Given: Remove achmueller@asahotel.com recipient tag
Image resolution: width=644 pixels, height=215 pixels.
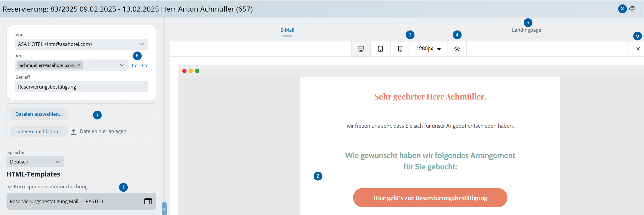Looking at the screenshot, I should click(x=79, y=65).
